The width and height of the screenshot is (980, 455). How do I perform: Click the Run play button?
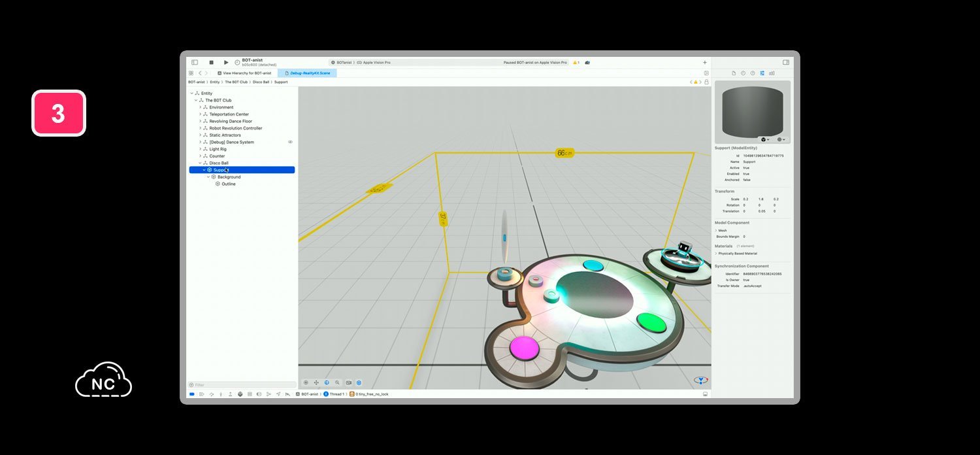(226, 62)
